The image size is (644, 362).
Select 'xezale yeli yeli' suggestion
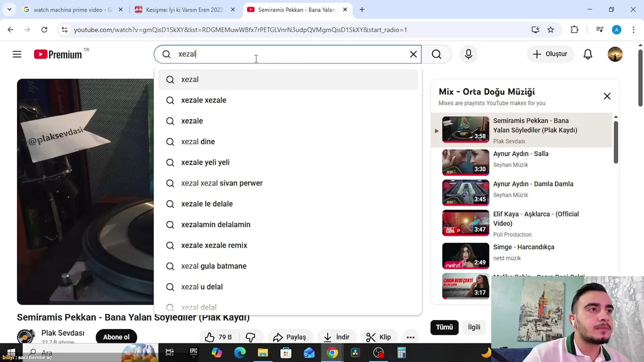tap(288, 162)
